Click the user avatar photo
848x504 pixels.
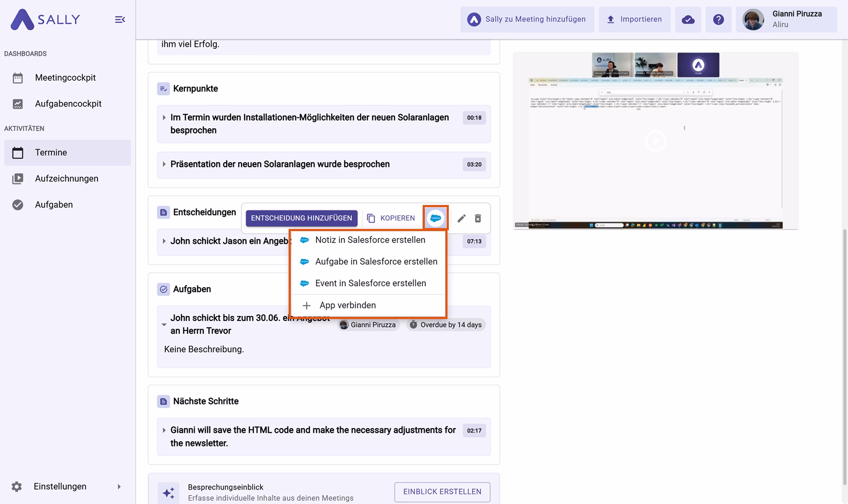753,20
